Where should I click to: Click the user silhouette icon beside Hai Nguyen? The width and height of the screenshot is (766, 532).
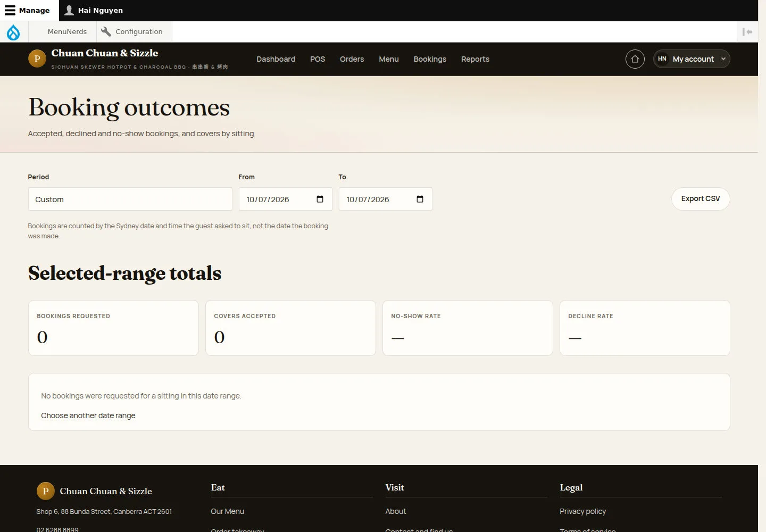pos(69,10)
